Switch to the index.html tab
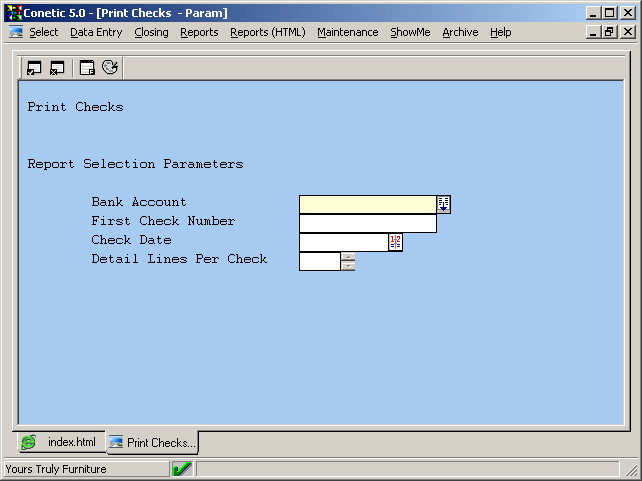The height and width of the screenshot is (481, 642). point(61,442)
